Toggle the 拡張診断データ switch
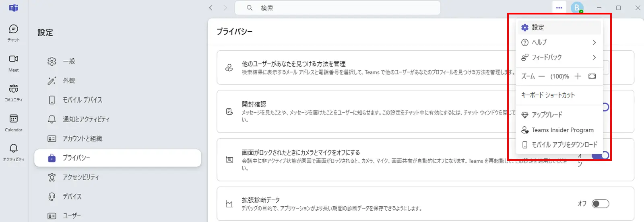Screen dimensions: 644x222 pyautogui.click(x=600, y=204)
